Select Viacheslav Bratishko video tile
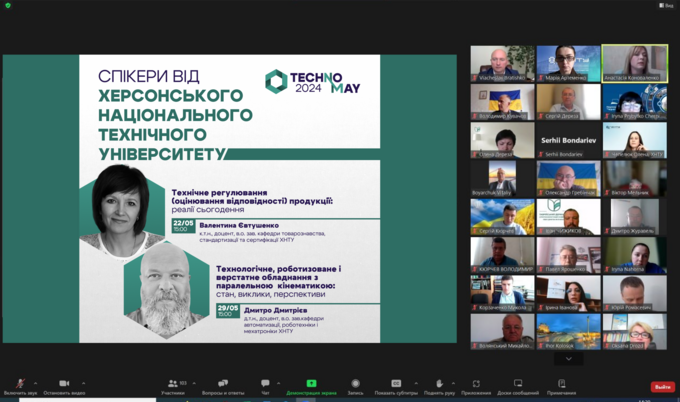 (x=503, y=64)
